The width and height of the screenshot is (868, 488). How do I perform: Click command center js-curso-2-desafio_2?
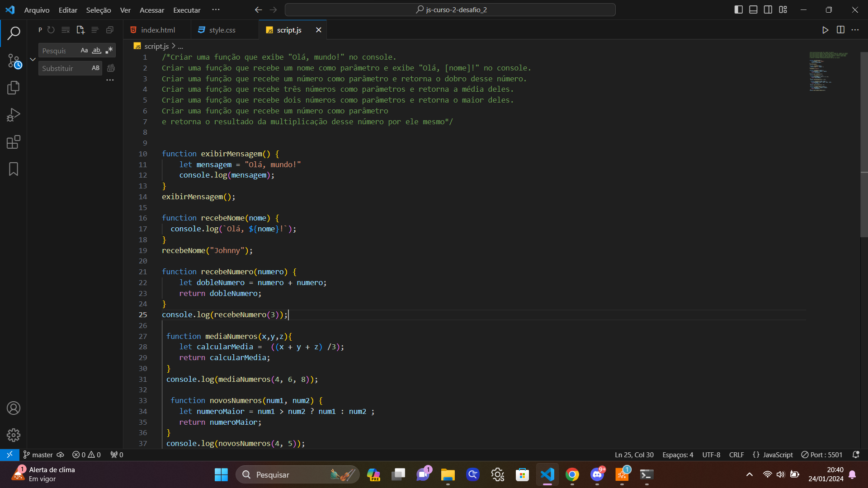450,9
